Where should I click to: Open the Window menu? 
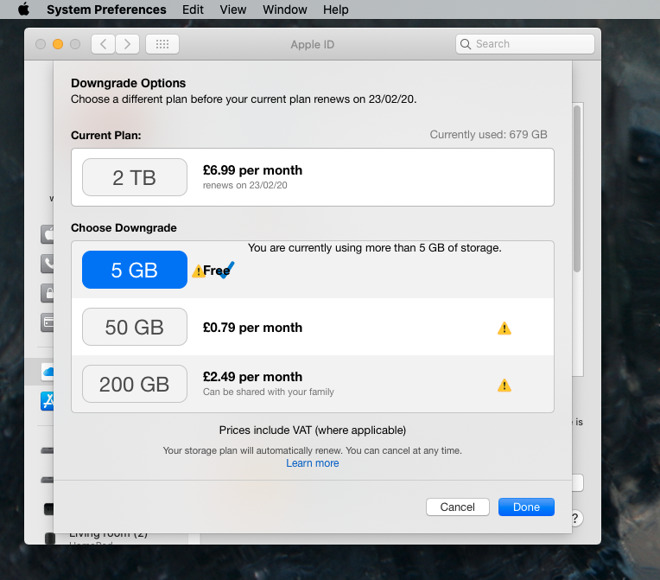click(x=285, y=10)
